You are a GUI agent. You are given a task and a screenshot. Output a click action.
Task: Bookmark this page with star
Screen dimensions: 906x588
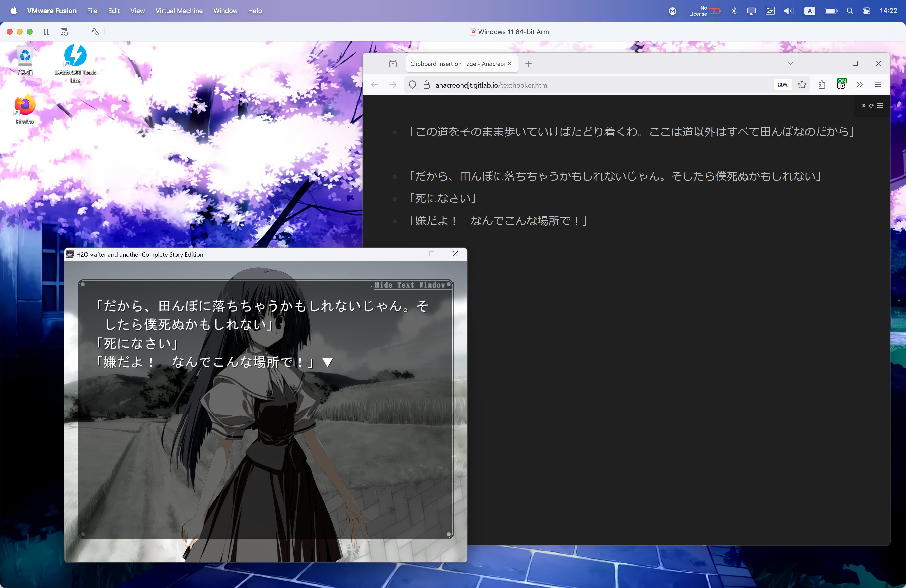click(802, 85)
